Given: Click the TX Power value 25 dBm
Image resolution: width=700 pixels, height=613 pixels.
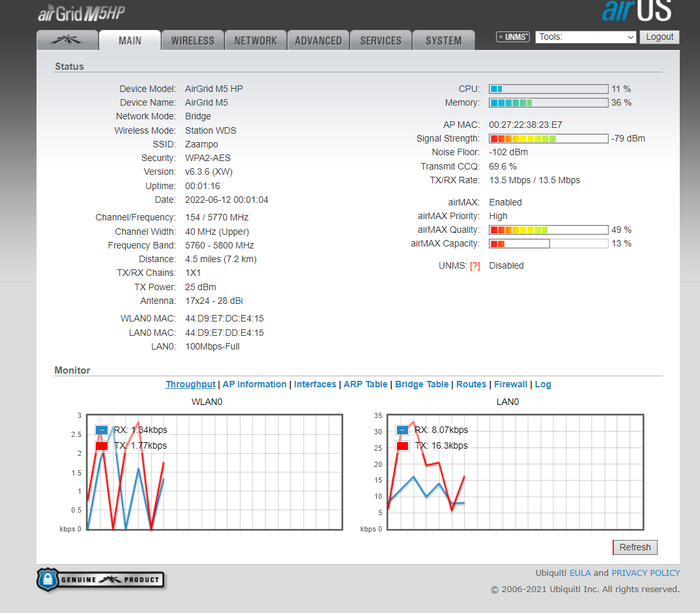Looking at the screenshot, I should tap(201, 287).
